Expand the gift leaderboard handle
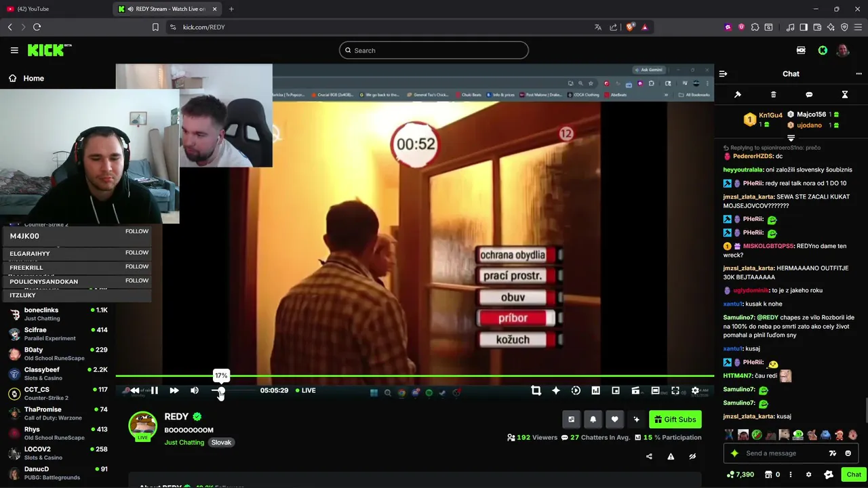 click(791, 138)
